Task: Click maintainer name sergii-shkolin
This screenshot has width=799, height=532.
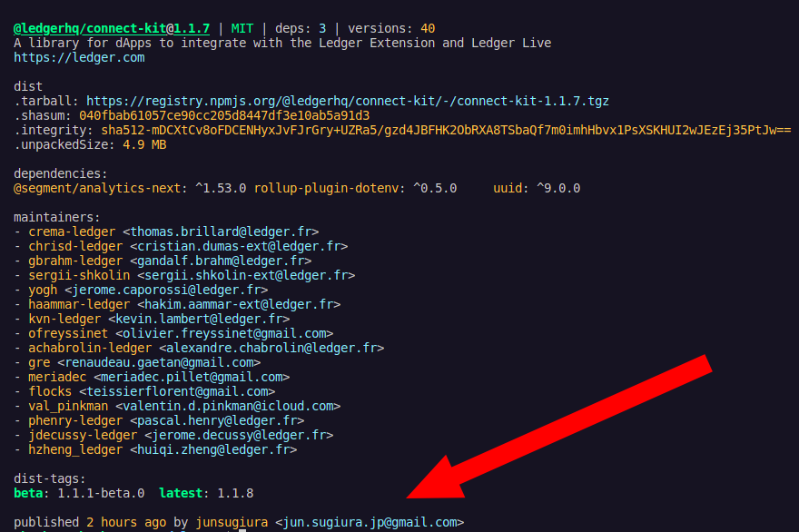Action: 79,275
